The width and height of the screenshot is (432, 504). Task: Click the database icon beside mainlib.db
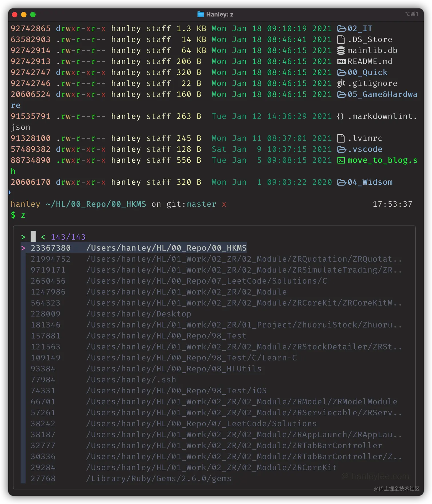coord(341,51)
